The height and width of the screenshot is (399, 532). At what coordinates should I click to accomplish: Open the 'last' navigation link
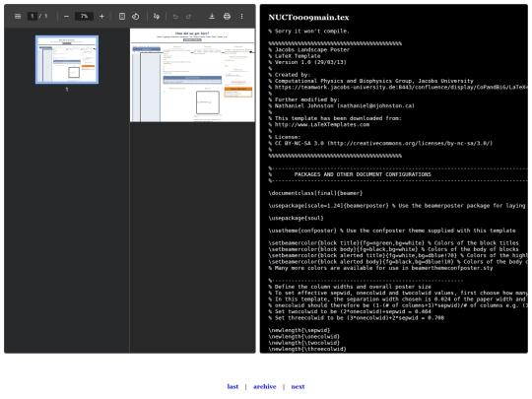(233, 386)
